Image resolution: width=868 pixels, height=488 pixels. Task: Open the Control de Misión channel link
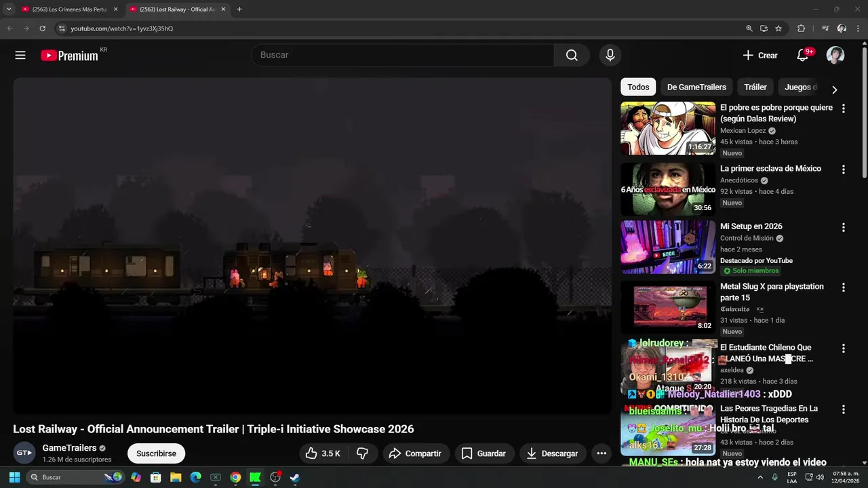pyautogui.click(x=747, y=239)
